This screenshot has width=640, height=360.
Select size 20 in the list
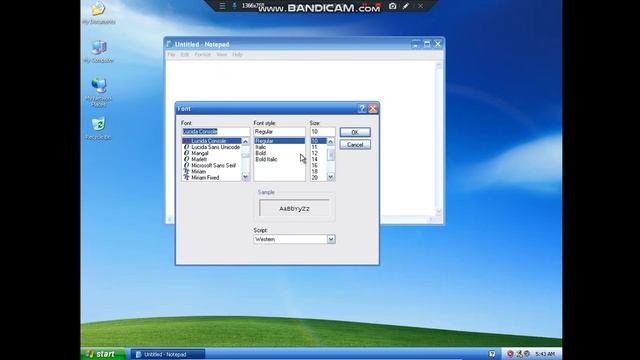(x=319, y=178)
